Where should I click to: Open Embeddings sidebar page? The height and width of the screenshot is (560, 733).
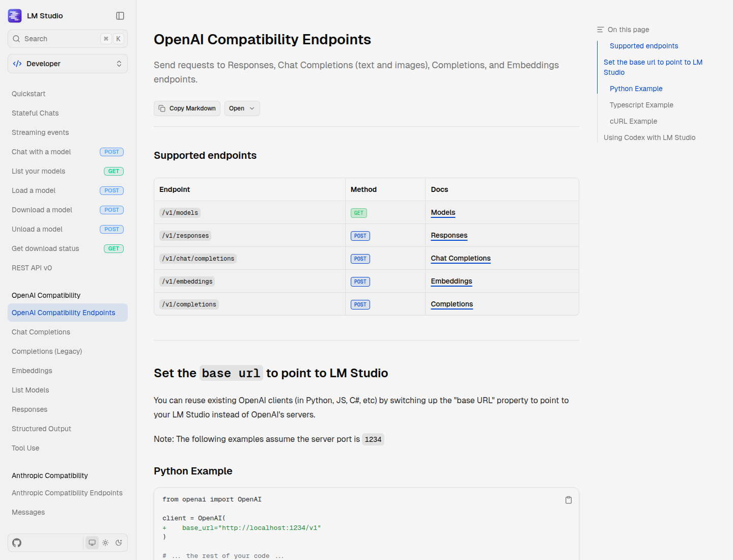(x=32, y=371)
